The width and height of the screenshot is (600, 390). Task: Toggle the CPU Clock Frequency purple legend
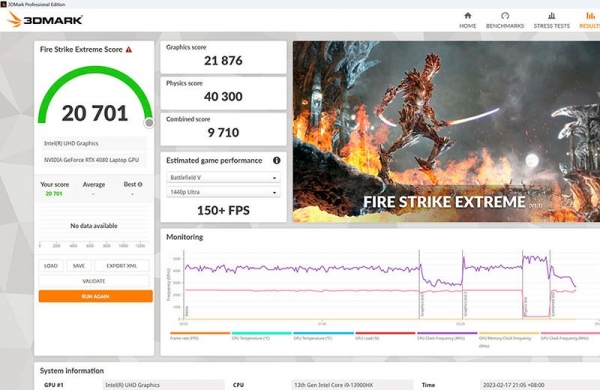[447, 336]
